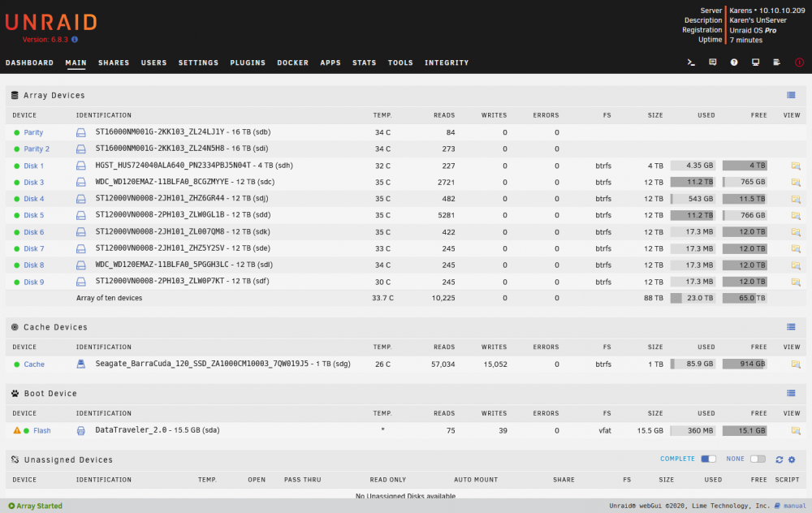Click version info icon next to 6.8.3
The height and width of the screenshot is (513, 812).
[75, 39]
